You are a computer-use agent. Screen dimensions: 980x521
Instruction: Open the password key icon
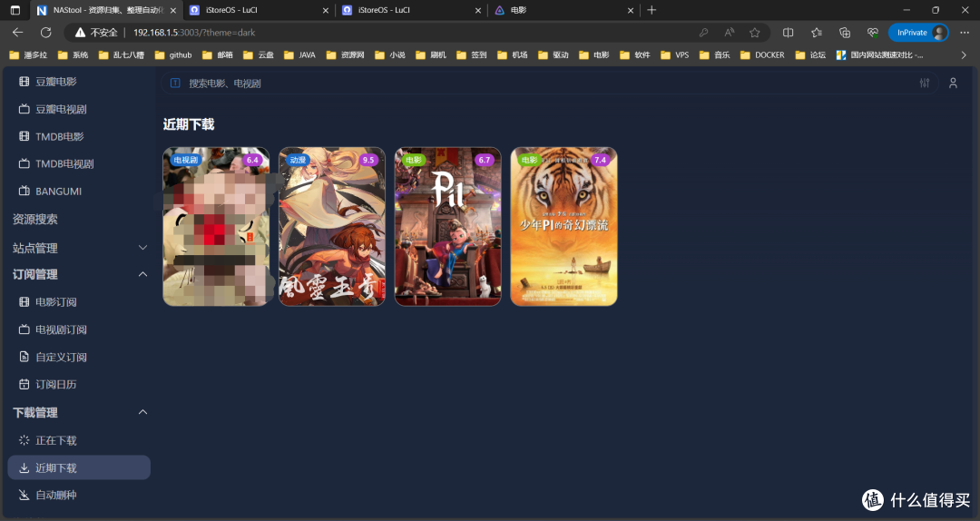pos(704,33)
